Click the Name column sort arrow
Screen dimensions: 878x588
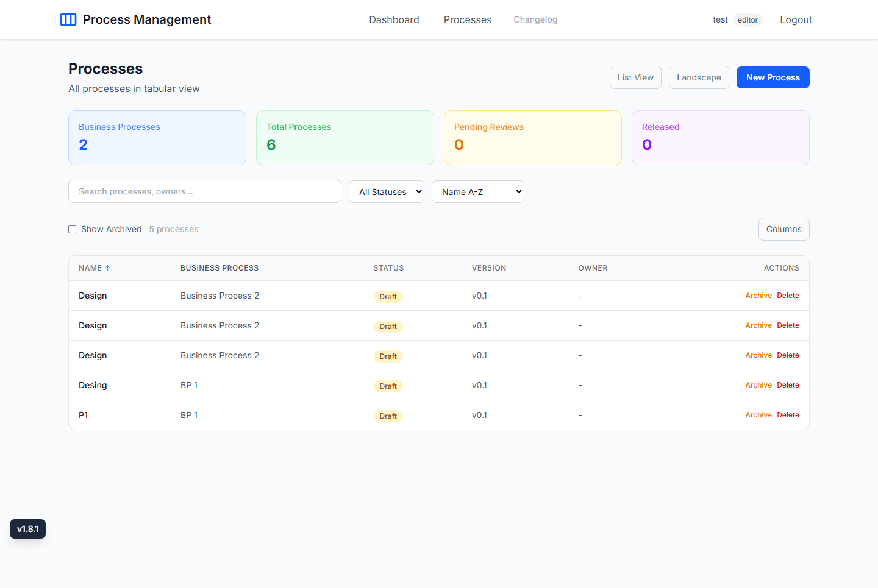tap(109, 267)
